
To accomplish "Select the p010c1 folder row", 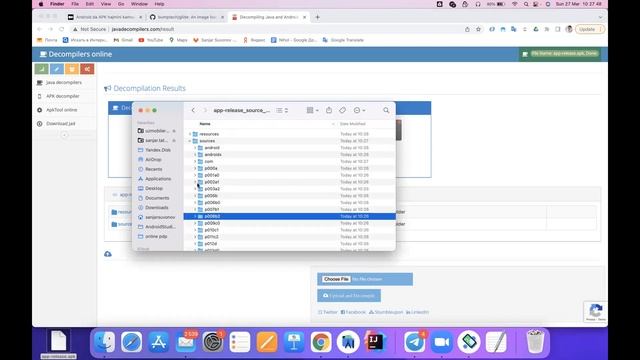I will [289, 230].
